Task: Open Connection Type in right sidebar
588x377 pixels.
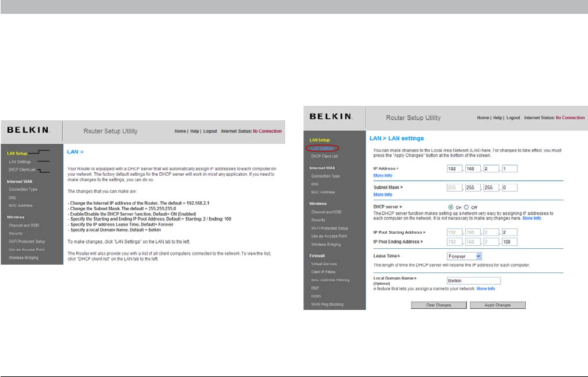Action: tap(325, 176)
